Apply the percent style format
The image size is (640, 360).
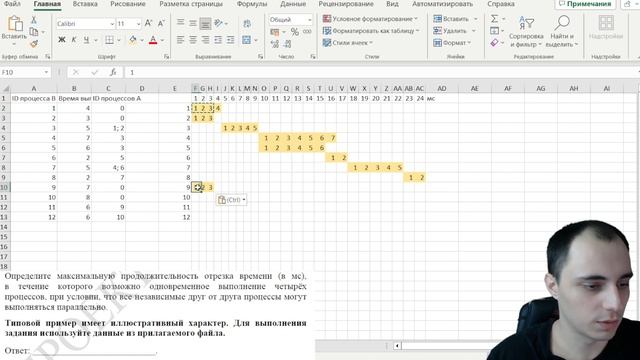pos(295,31)
